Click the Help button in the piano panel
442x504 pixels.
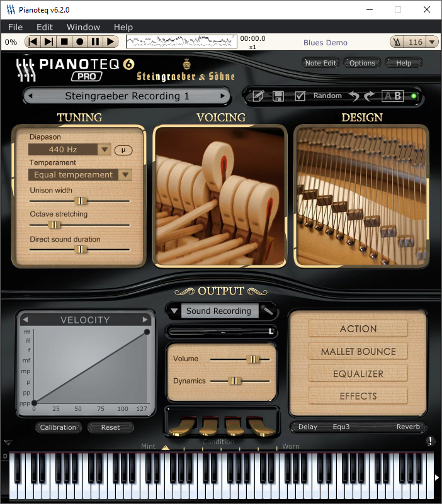tap(404, 63)
